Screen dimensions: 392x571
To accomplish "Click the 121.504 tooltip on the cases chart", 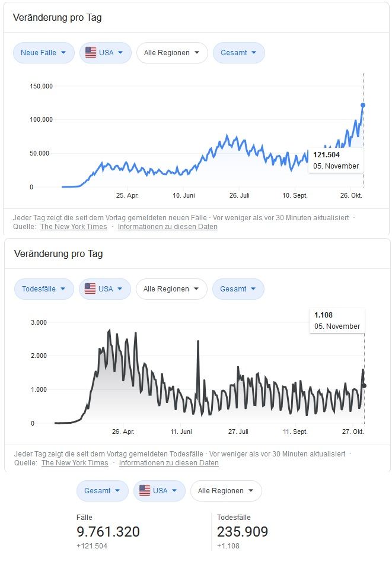I will 336,160.
